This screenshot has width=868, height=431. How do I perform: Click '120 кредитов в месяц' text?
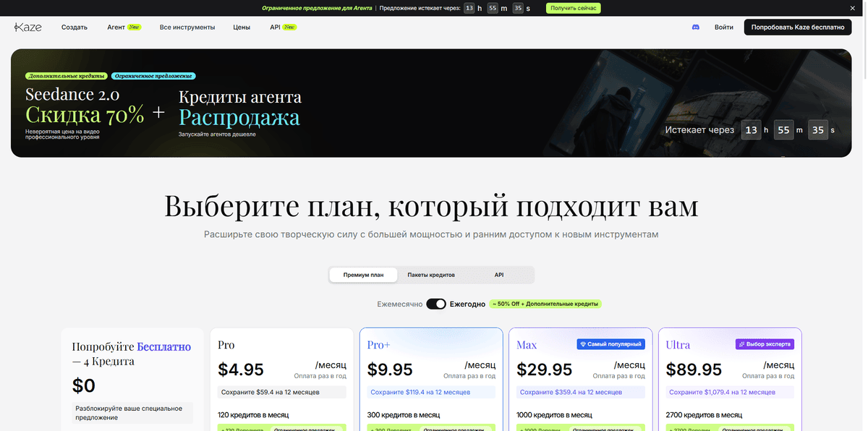[253, 415]
